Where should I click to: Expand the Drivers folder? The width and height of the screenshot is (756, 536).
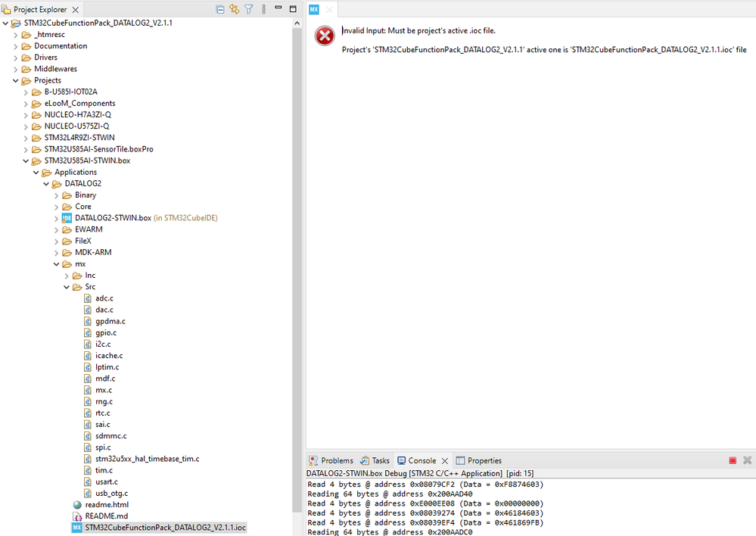[16, 58]
